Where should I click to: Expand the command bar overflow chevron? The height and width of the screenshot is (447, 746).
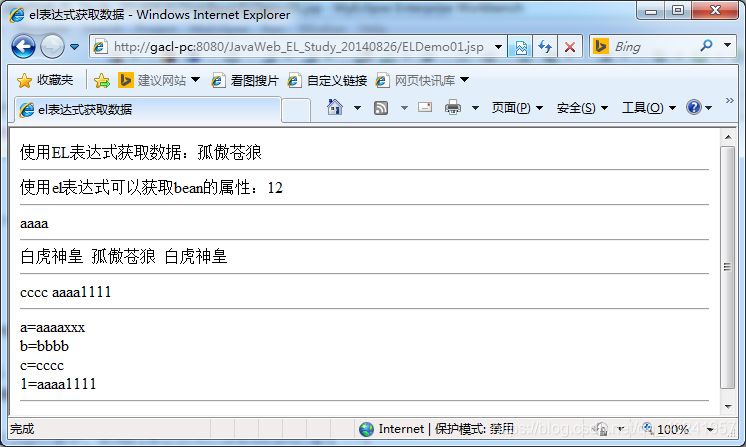pyautogui.click(x=730, y=100)
